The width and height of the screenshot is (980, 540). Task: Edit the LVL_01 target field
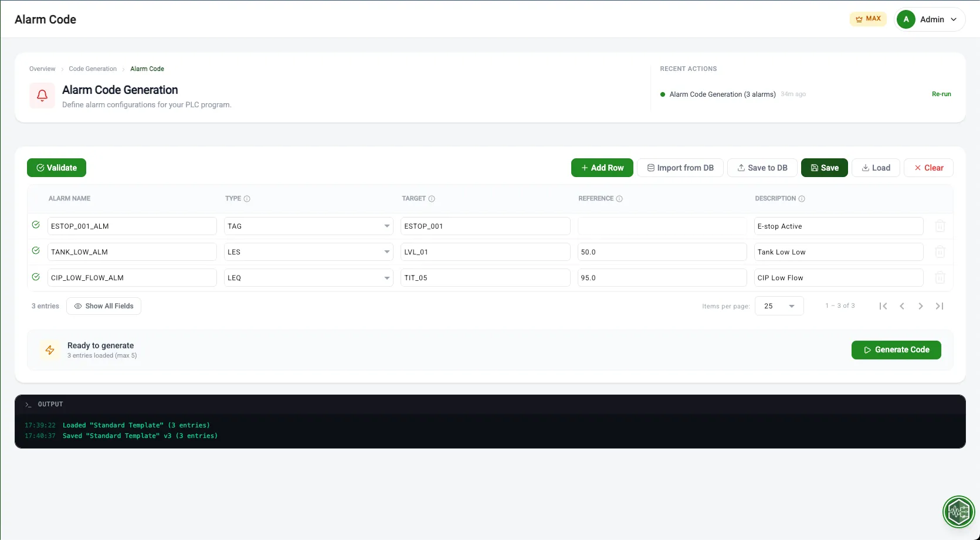coord(486,252)
